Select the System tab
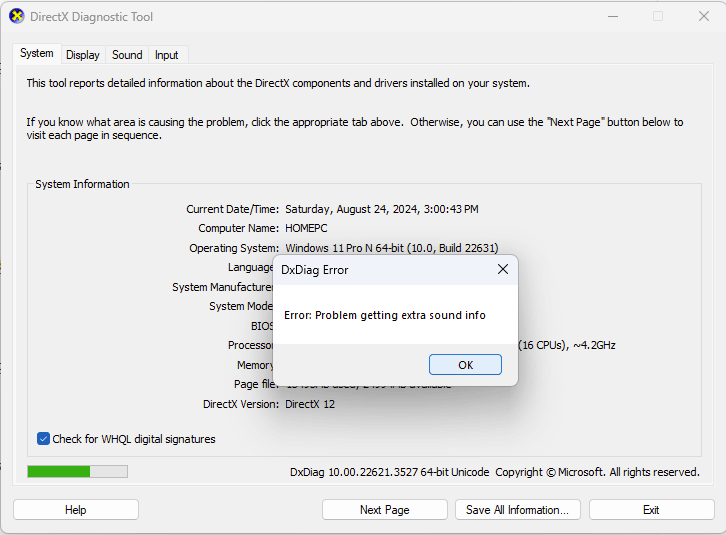Viewport: 726px width, 535px height. tap(37, 53)
